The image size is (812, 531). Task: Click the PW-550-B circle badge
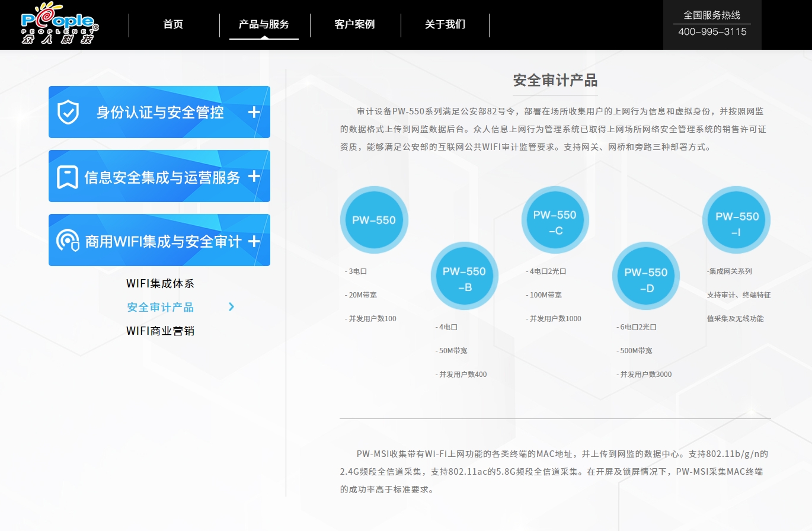point(464,276)
